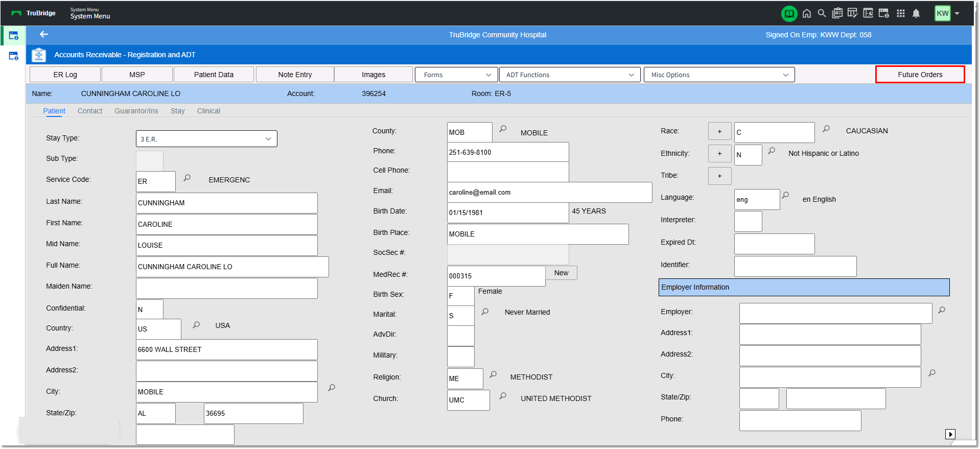The image size is (980, 449).
Task: Click the Confidential field showing N
Action: point(150,309)
